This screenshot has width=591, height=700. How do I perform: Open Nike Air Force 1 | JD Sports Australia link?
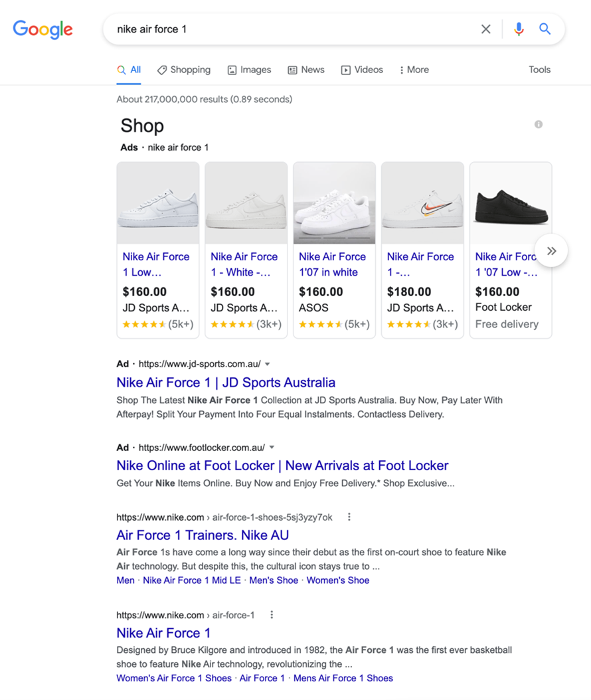click(226, 383)
